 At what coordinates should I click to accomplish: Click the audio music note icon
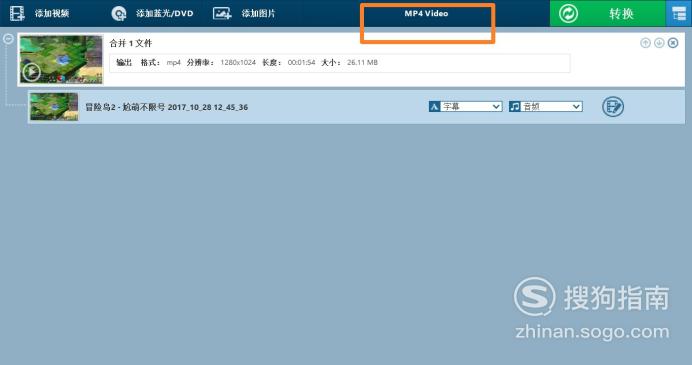515,106
